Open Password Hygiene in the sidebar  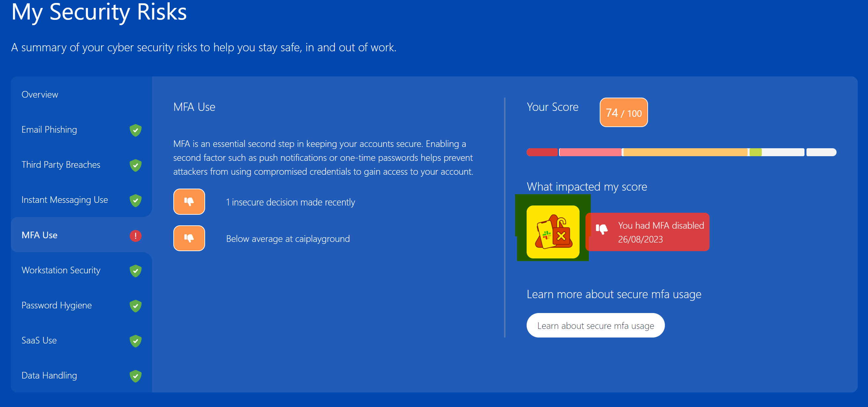pyautogui.click(x=81, y=305)
